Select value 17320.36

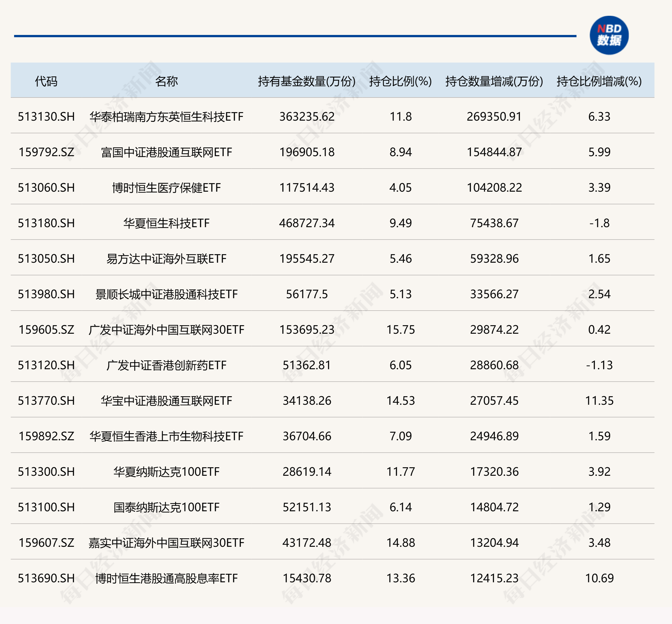(494, 471)
